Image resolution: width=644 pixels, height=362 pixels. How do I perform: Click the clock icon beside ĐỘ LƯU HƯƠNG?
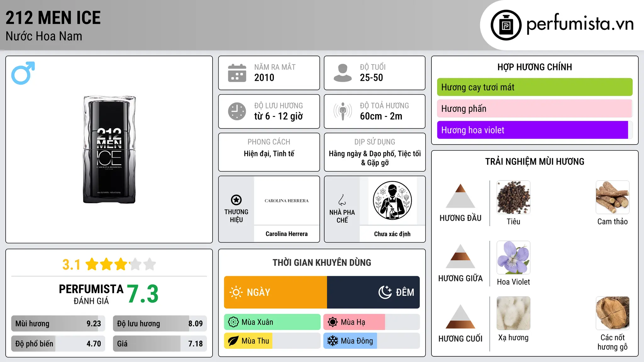point(237,111)
